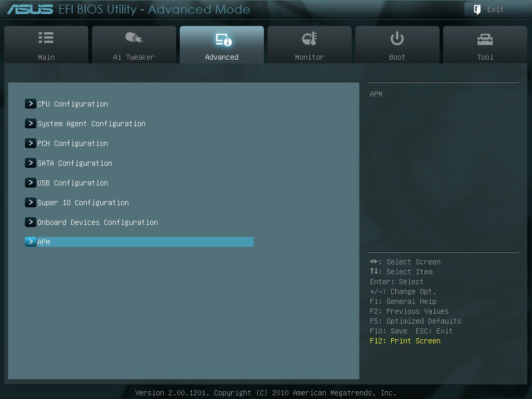Open Onboard Devices Configuration text
Viewport: 532px width, 399px height.
98,222
